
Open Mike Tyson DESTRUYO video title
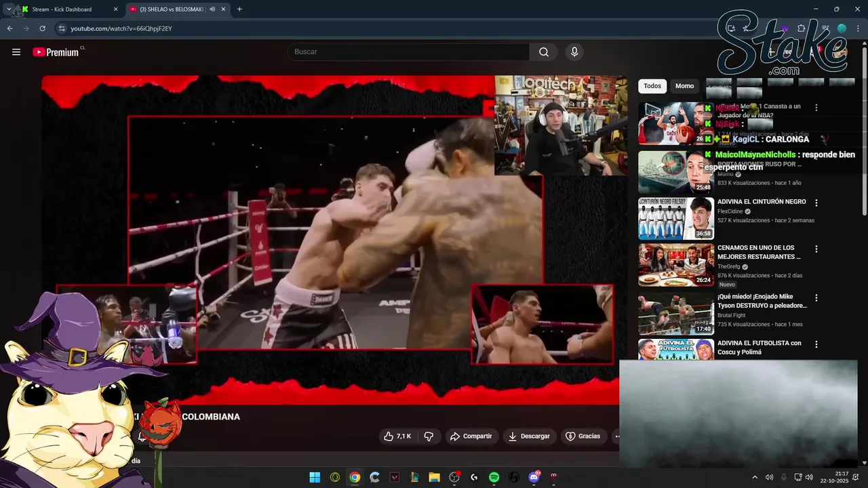tap(762, 302)
